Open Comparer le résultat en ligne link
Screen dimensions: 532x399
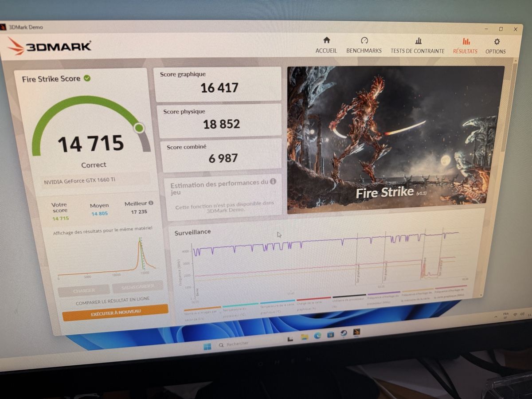[112, 301]
